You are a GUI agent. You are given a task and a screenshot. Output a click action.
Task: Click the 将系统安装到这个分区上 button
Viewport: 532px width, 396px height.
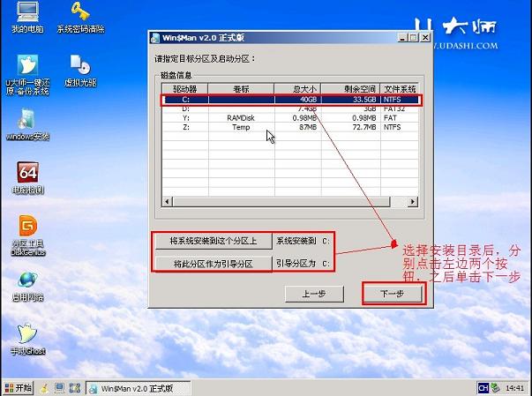[x=214, y=241]
